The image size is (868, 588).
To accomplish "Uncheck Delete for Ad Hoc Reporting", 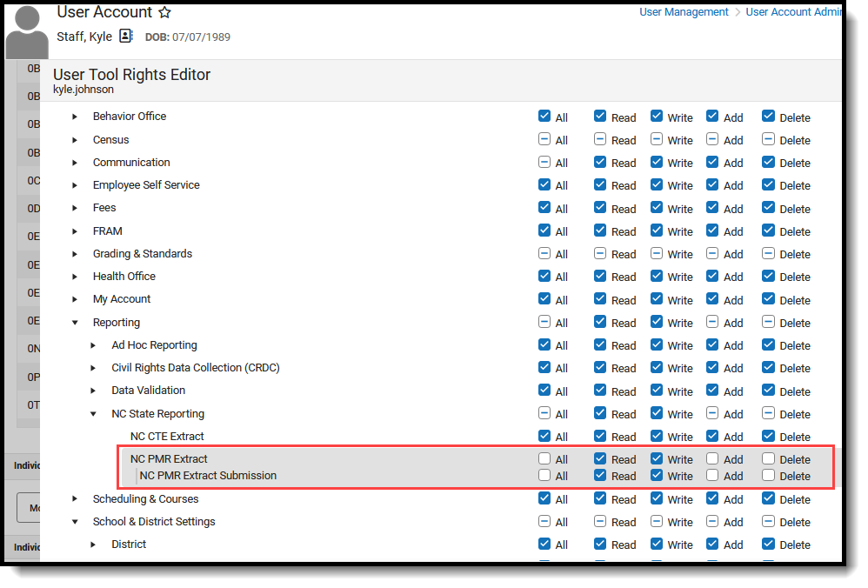I will point(768,344).
